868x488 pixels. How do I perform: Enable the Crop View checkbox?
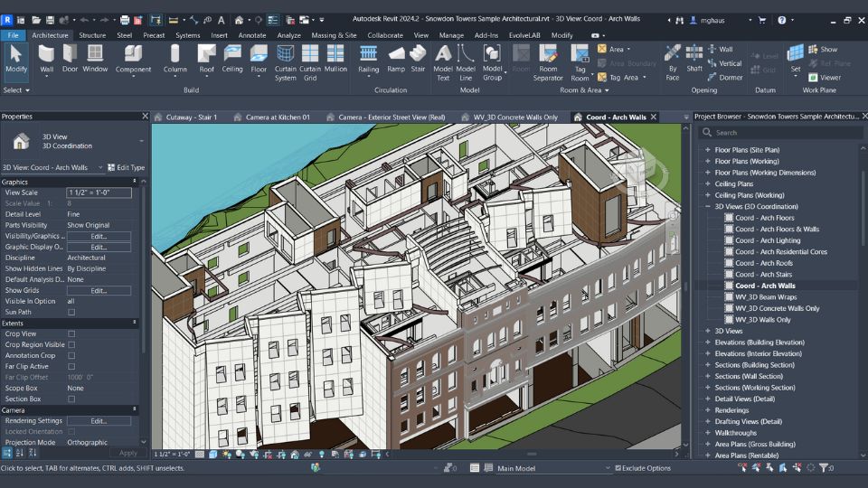point(71,333)
